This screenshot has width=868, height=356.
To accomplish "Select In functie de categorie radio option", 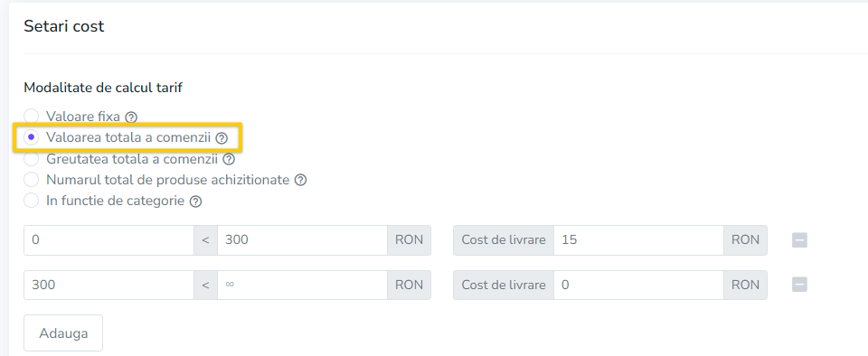I will tap(32, 200).
